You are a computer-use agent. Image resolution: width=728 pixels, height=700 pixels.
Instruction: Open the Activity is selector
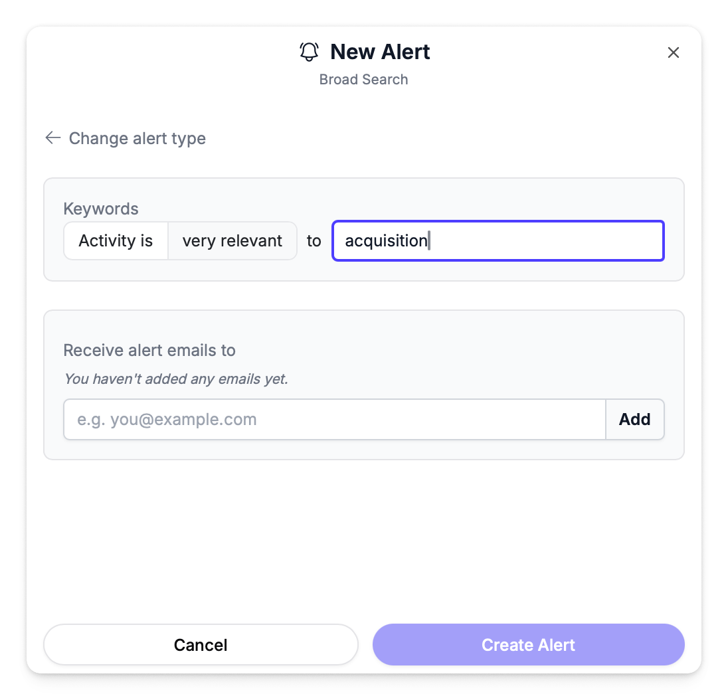click(116, 240)
